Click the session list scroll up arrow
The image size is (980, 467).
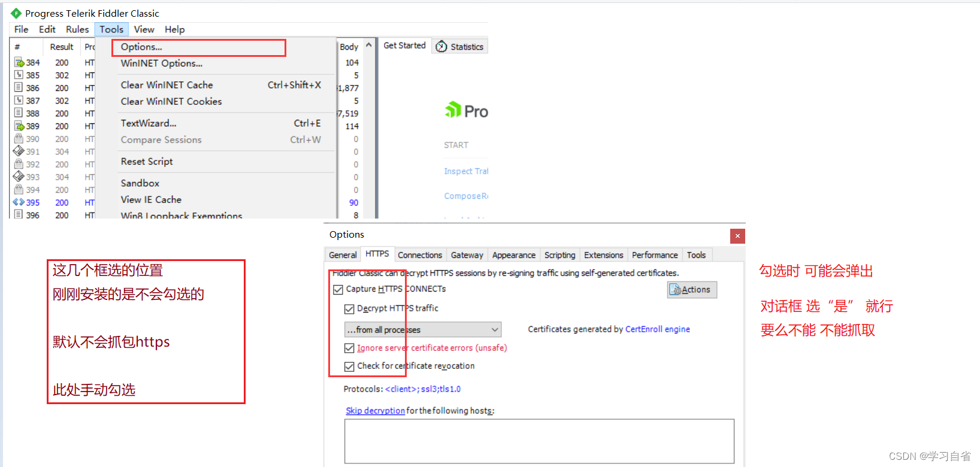click(369, 46)
